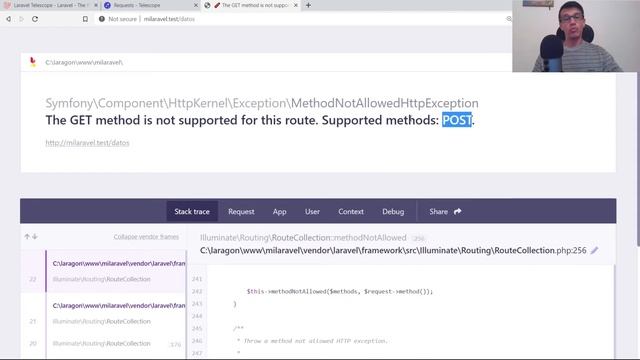The height and width of the screenshot is (360, 640).
Task: Select the GET method error browser tab
Action: click(x=251, y=5)
